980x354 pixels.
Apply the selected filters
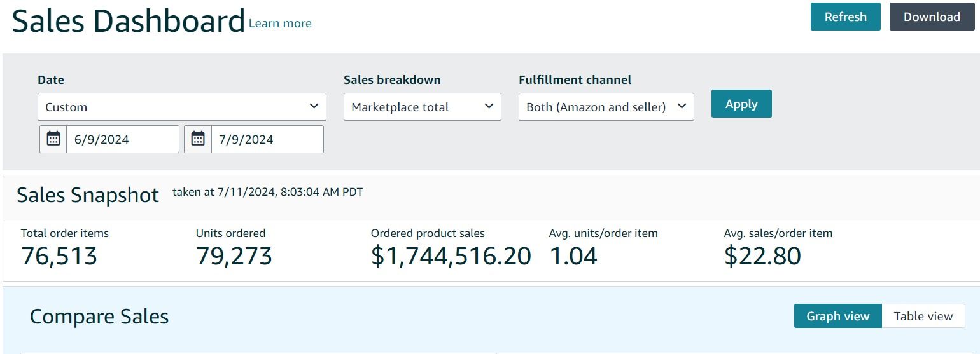click(x=741, y=104)
